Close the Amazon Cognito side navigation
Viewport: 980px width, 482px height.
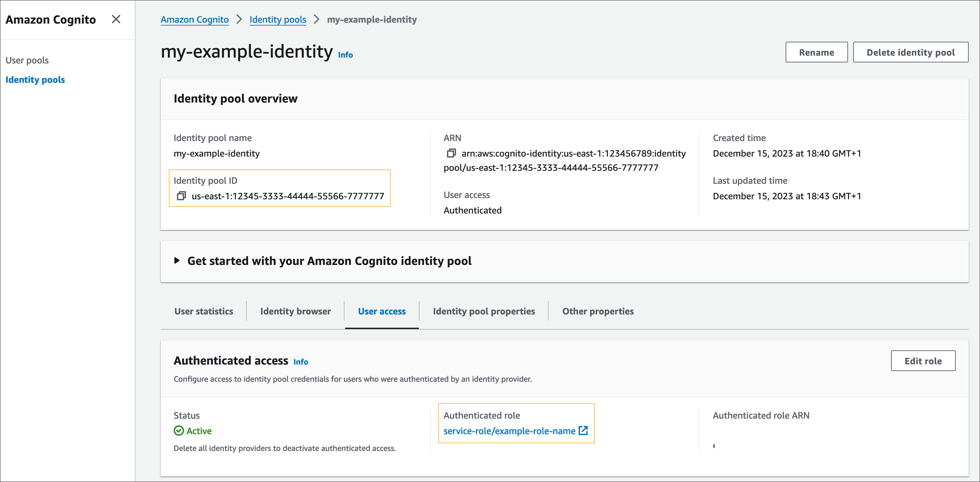click(116, 19)
